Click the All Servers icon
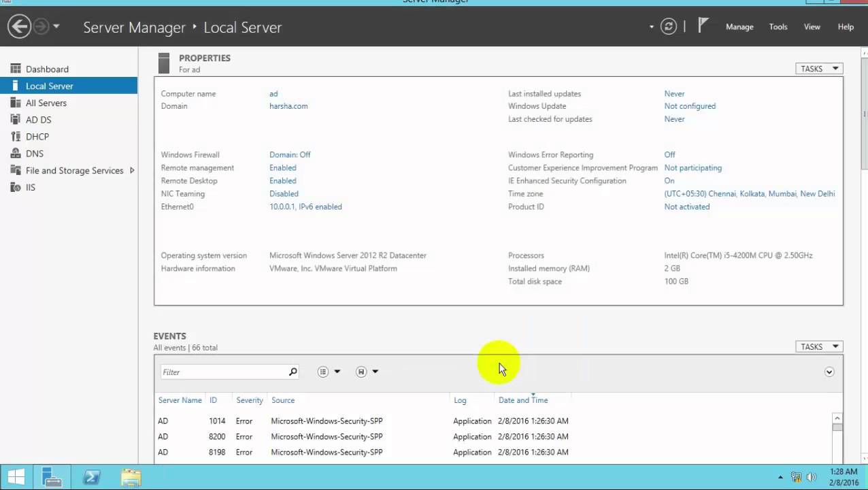Image resolution: width=868 pixels, height=490 pixels. [x=16, y=103]
